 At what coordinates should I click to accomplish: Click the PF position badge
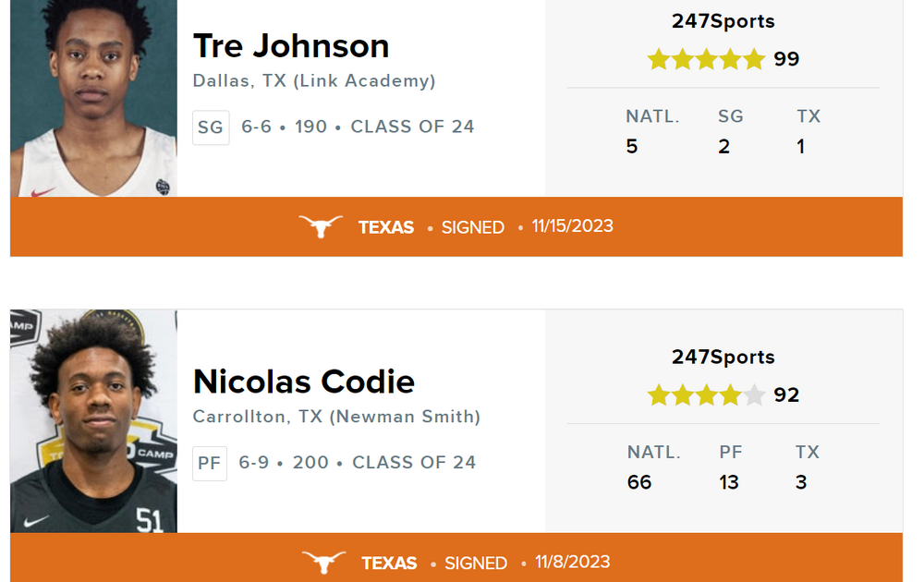(210, 463)
